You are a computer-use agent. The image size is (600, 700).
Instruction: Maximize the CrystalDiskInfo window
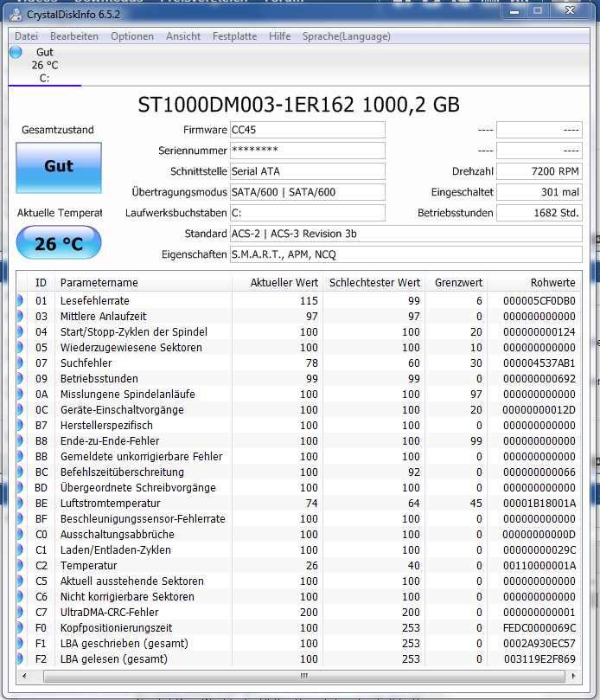538,11
